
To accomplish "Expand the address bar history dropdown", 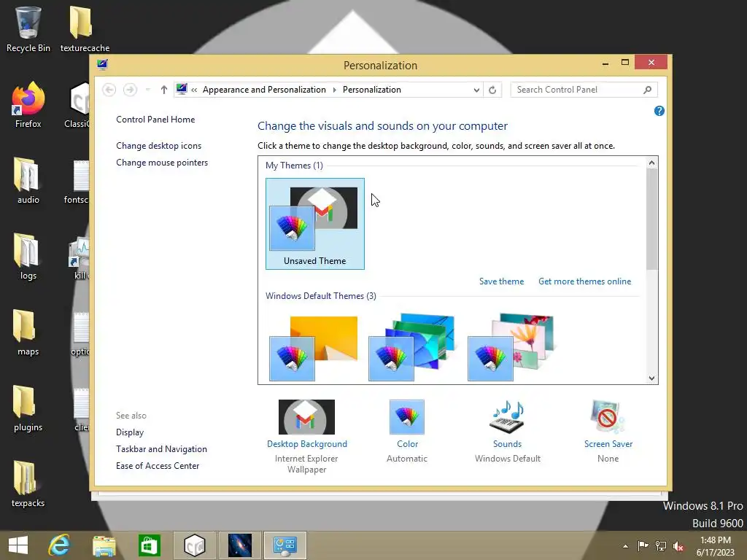I will [x=476, y=90].
